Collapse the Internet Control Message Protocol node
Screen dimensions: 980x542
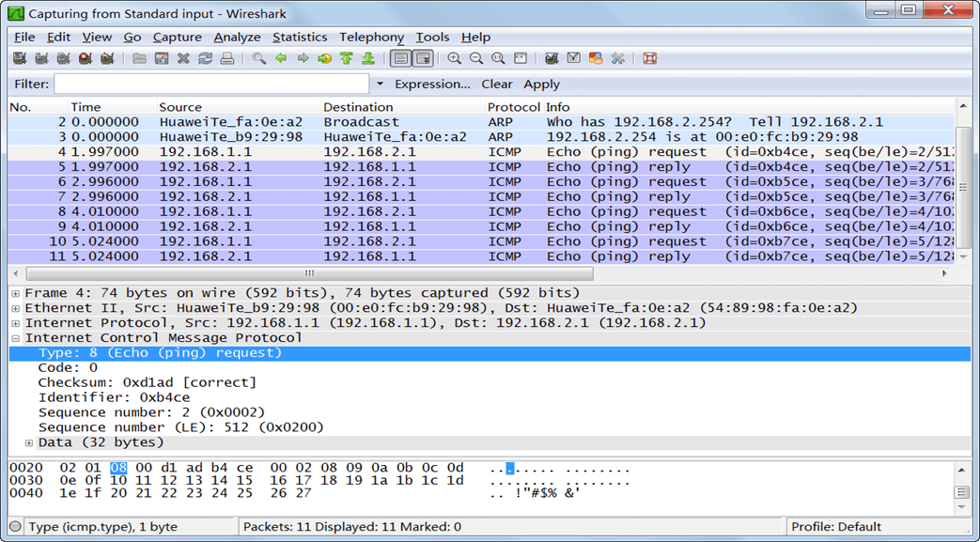pos(15,338)
